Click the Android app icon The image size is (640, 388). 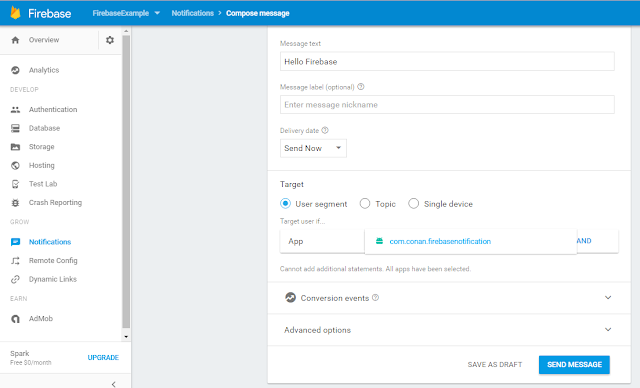379,241
